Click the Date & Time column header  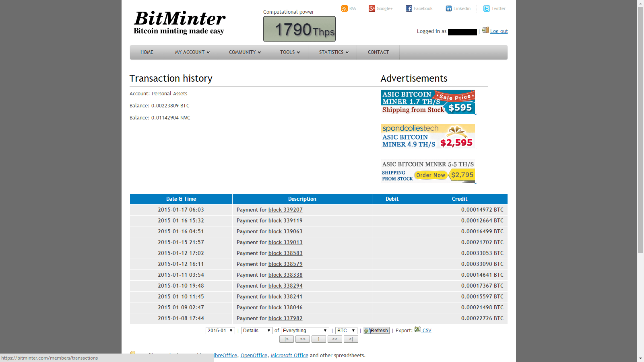[x=181, y=199]
